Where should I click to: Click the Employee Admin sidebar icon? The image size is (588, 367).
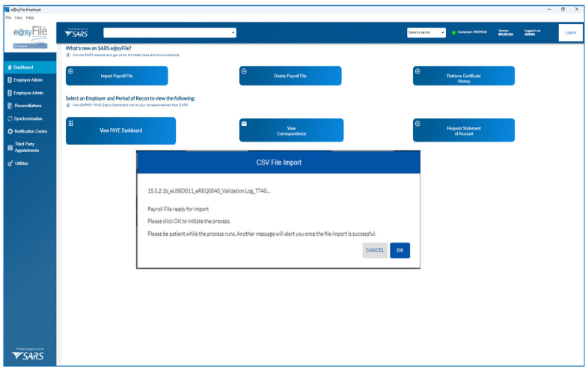9,93
